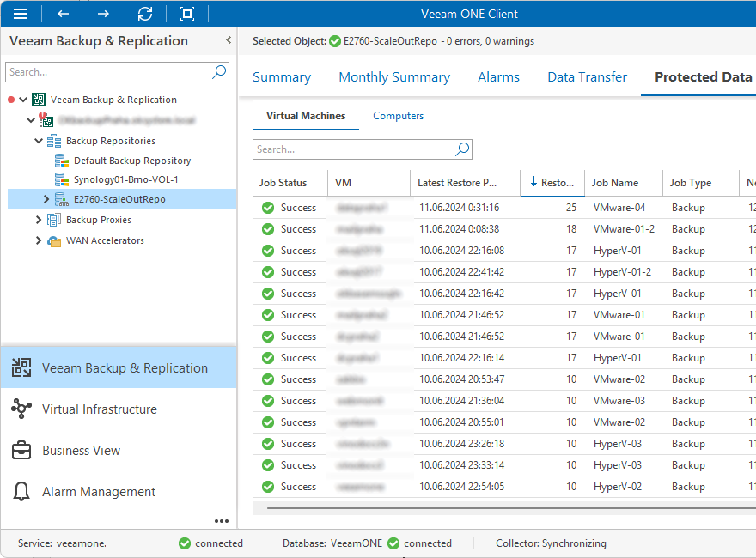
Task: Click the refresh icon in the toolbar
Action: point(145,14)
